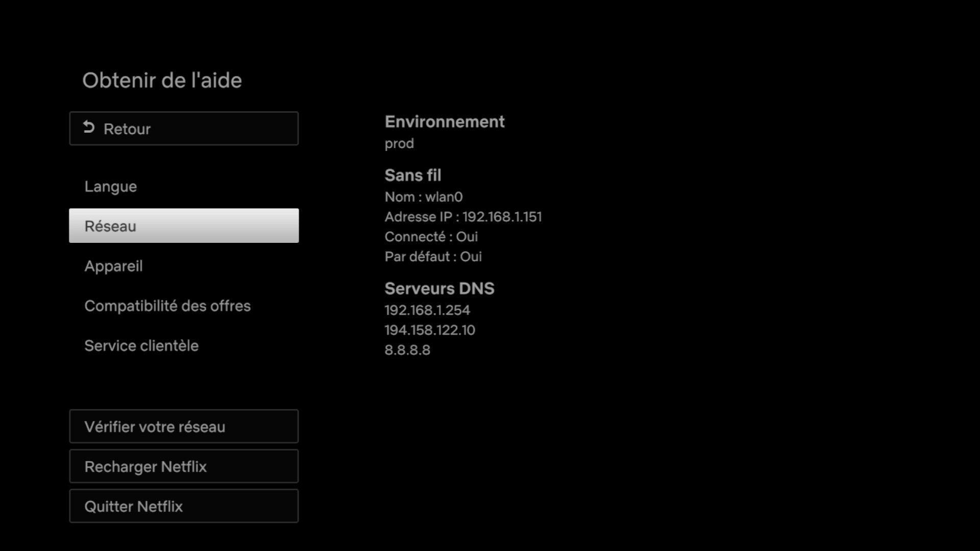This screenshot has height=551, width=980.
Task: Open the Langue menu item
Action: pyautogui.click(x=184, y=186)
